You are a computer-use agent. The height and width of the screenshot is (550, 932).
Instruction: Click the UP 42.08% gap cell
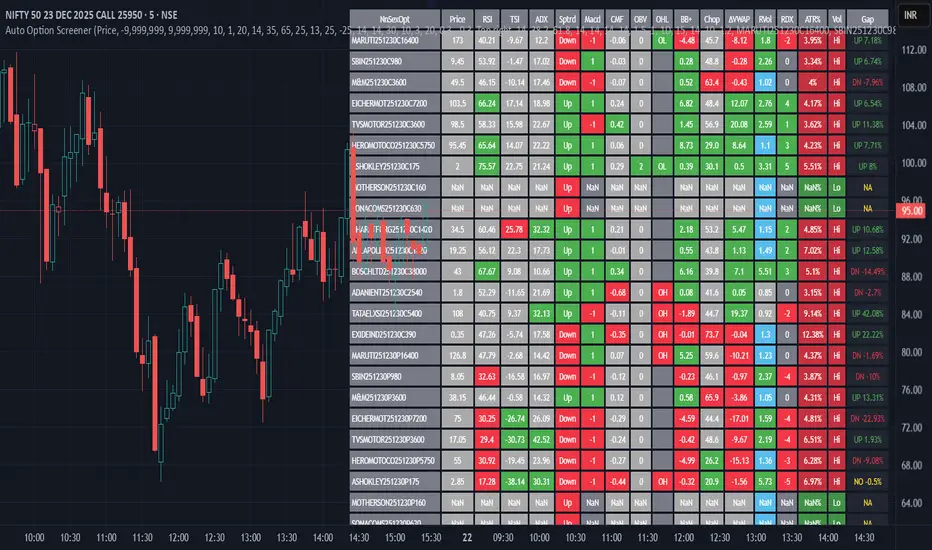[867, 313]
